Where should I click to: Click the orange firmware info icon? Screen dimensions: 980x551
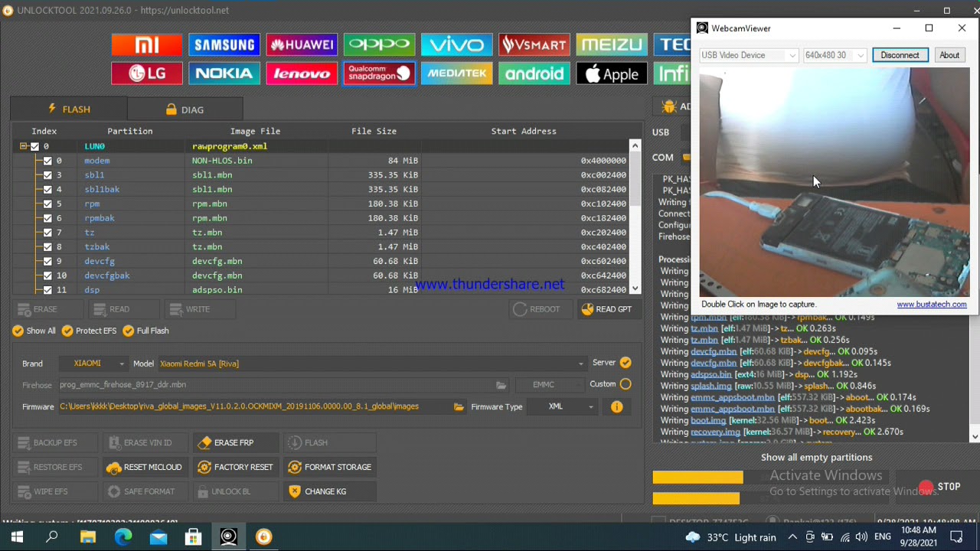tap(616, 407)
